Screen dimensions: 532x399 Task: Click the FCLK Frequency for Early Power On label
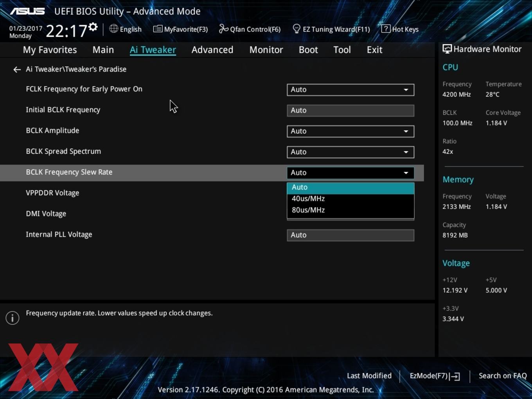(84, 89)
